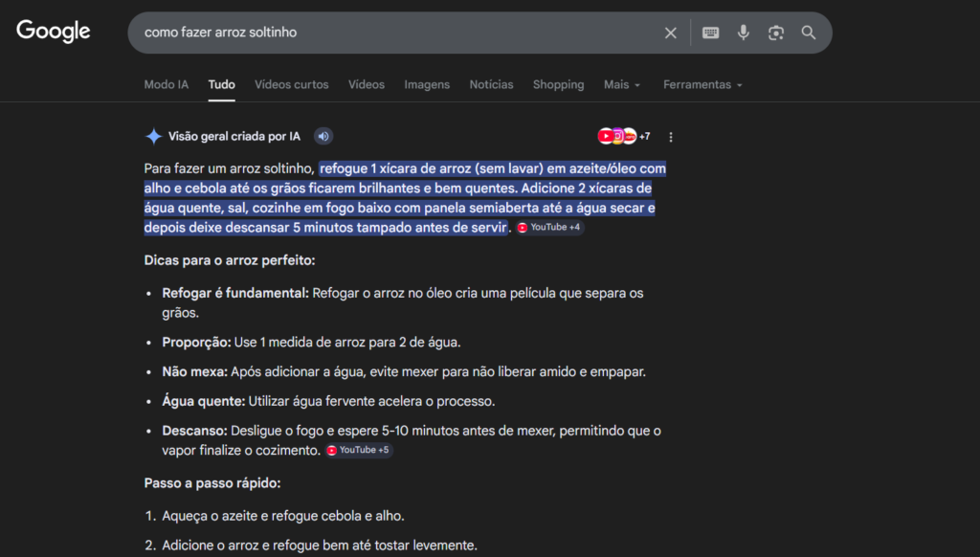
Task: Switch to the Imagens tab
Action: point(427,84)
